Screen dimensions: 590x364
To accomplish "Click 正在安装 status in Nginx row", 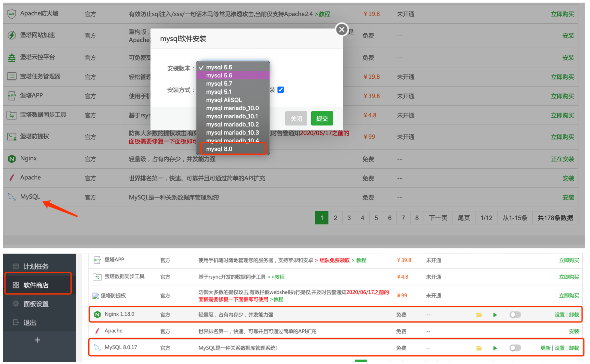I will (x=562, y=159).
